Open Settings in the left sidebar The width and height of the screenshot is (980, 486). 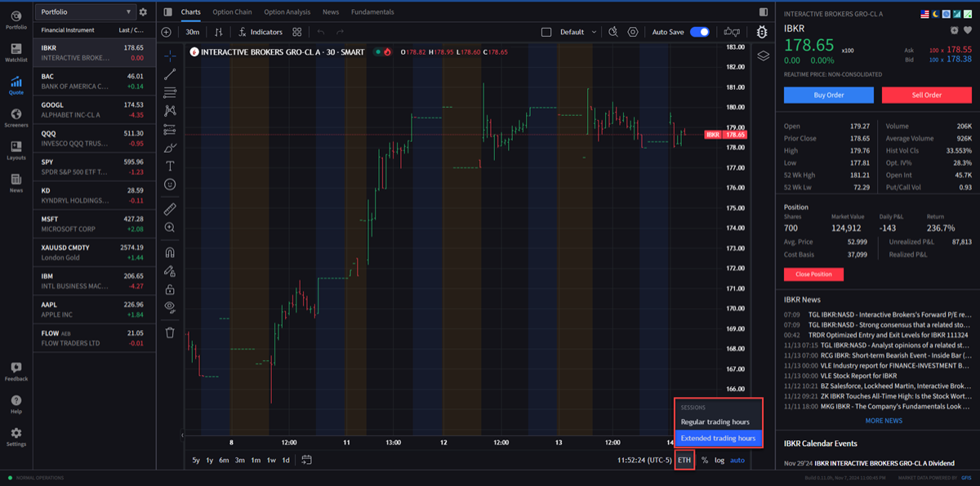[16, 437]
